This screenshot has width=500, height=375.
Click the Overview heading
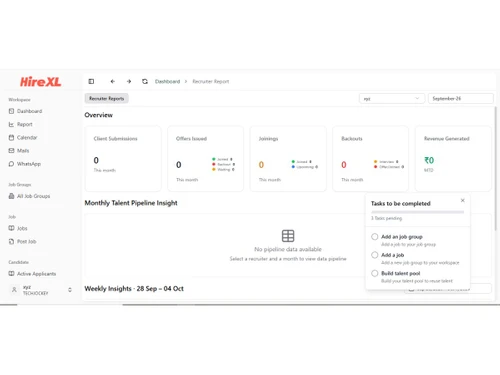[x=98, y=115]
